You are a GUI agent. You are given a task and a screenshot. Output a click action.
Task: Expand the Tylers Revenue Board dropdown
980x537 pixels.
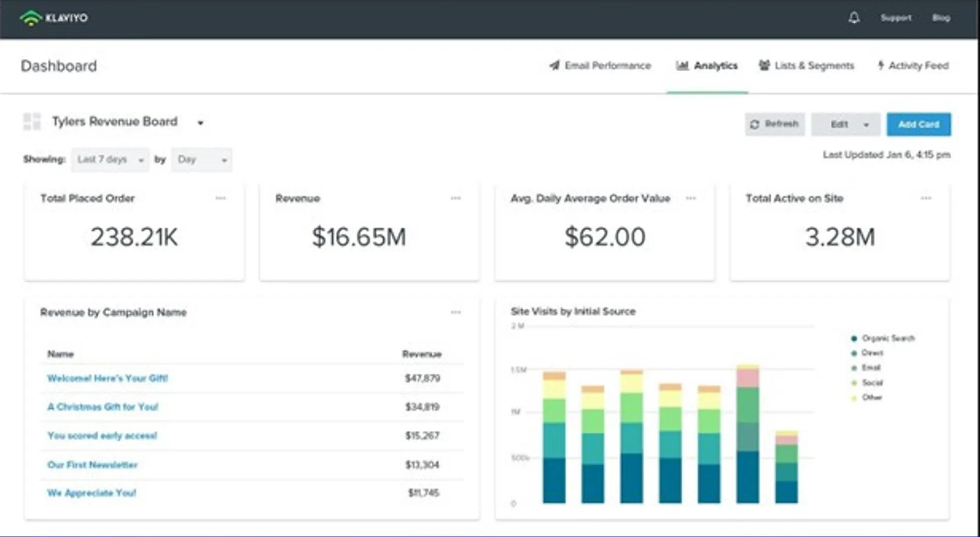coord(200,123)
